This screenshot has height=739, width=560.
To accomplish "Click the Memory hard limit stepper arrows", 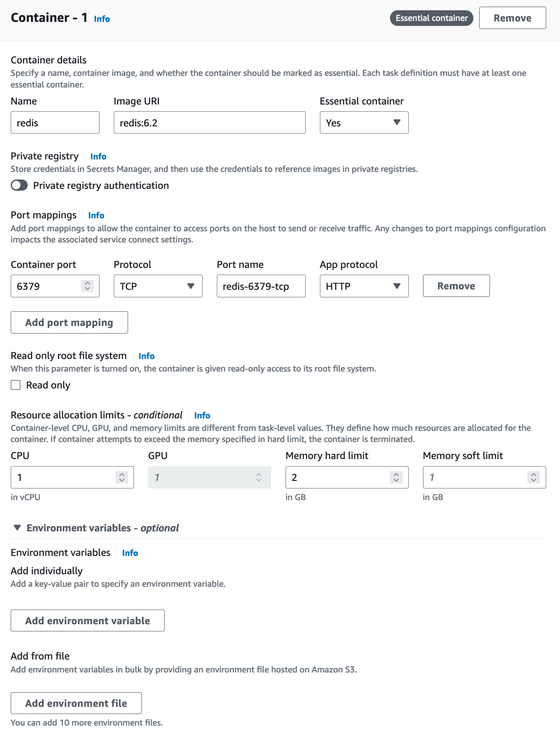I will coord(396,477).
